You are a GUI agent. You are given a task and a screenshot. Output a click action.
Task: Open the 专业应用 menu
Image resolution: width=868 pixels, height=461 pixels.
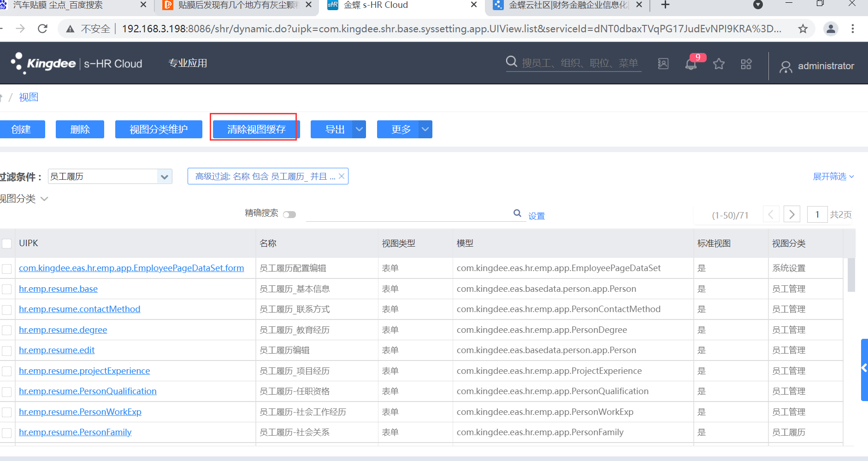point(188,63)
